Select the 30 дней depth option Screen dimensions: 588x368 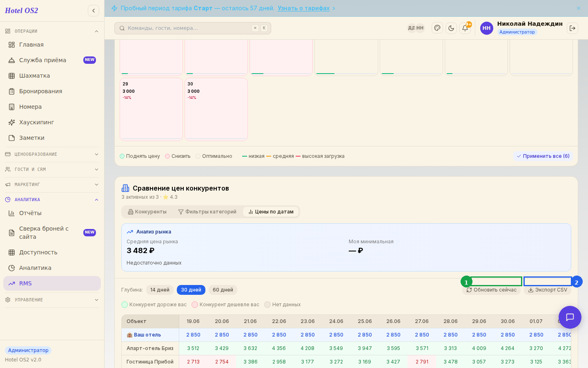tap(191, 290)
